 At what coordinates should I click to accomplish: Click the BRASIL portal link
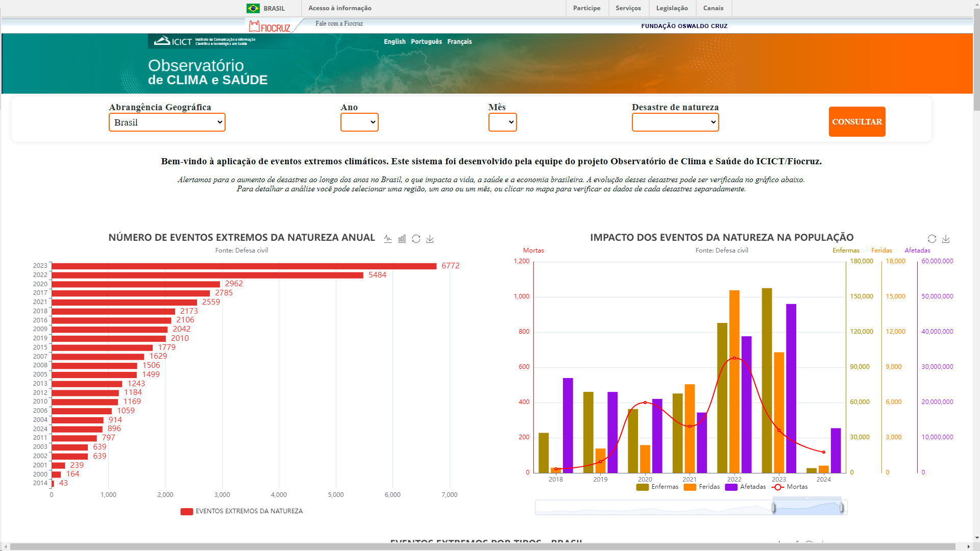point(274,8)
